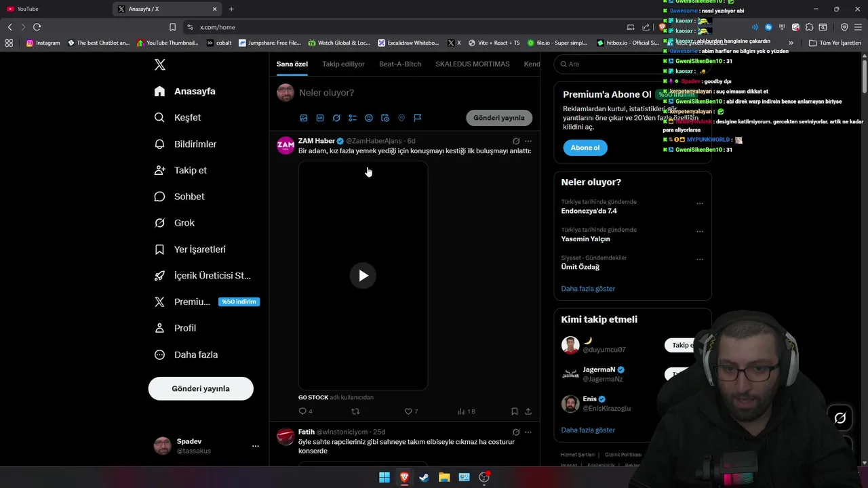Open options for Endonezya'da 7.4 trend
The image size is (868, 488).
(700, 203)
